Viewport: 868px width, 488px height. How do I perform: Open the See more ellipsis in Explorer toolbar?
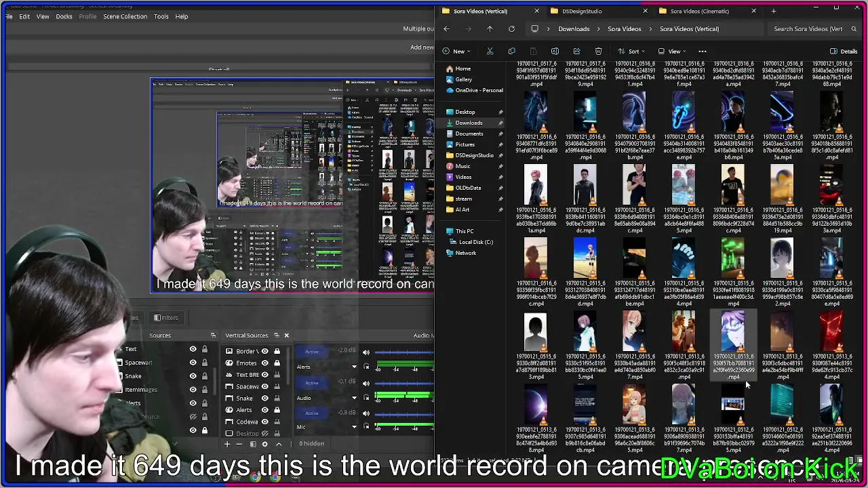click(x=703, y=51)
